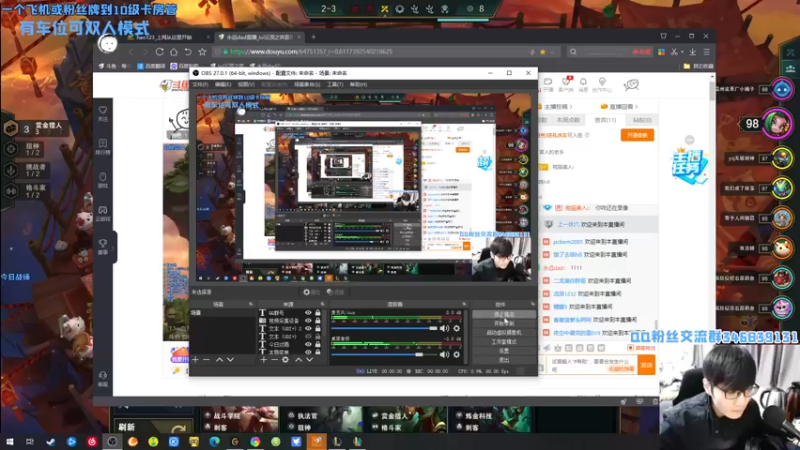Click the browser back arrow

click(132, 52)
